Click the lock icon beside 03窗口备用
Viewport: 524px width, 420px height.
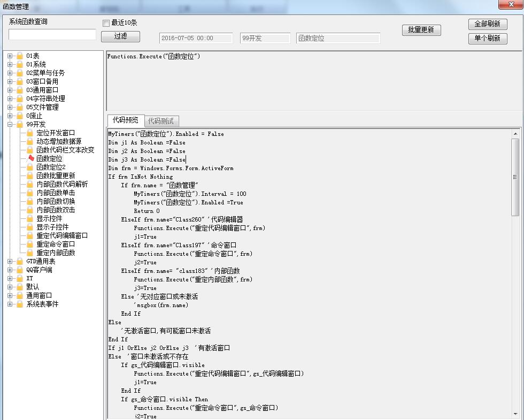tap(20, 81)
